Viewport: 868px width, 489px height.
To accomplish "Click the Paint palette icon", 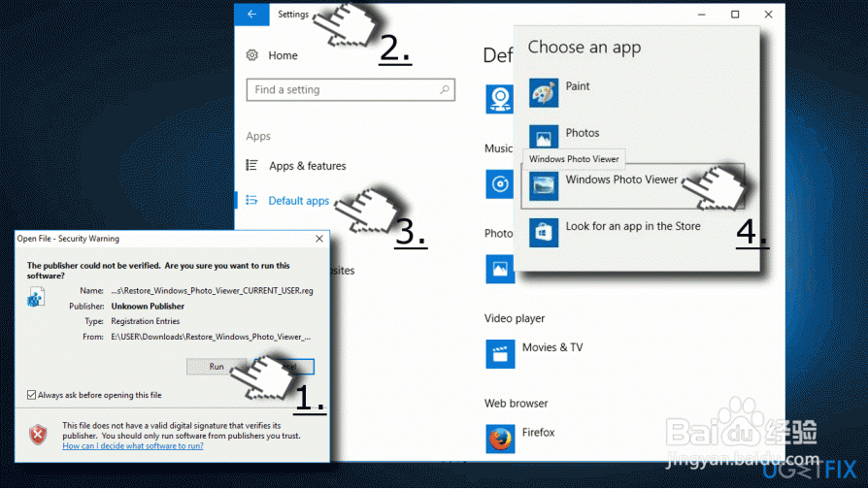I will click(x=544, y=93).
